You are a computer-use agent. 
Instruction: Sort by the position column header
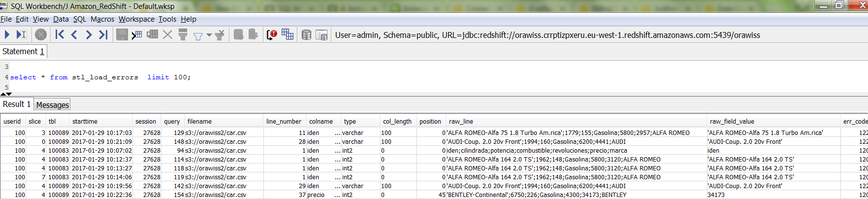[430, 121]
